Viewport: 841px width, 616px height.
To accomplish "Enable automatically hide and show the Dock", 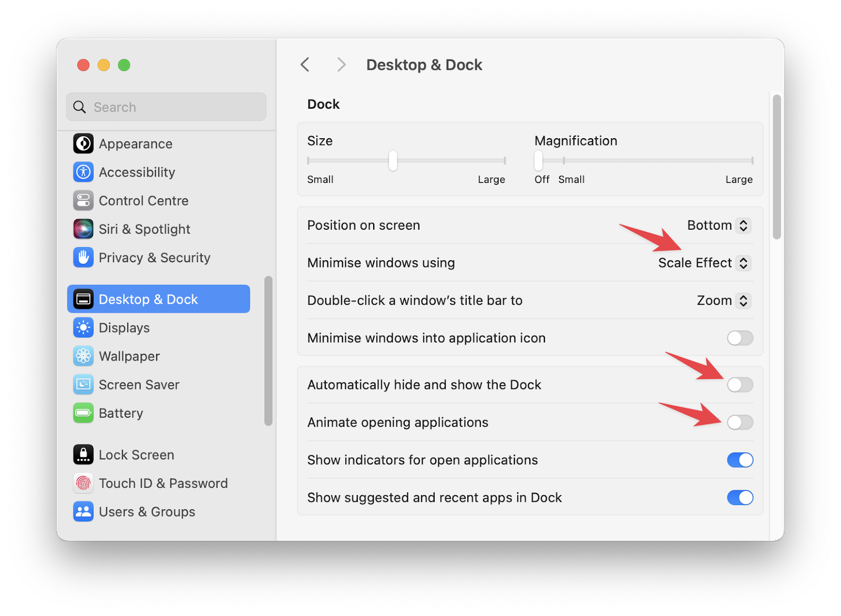I will [x=740, y=385].
